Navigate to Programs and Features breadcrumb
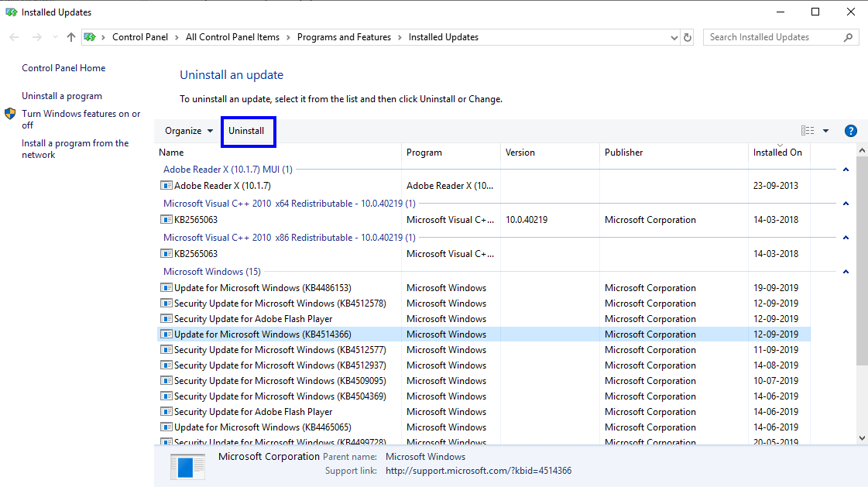 [344, 36]
